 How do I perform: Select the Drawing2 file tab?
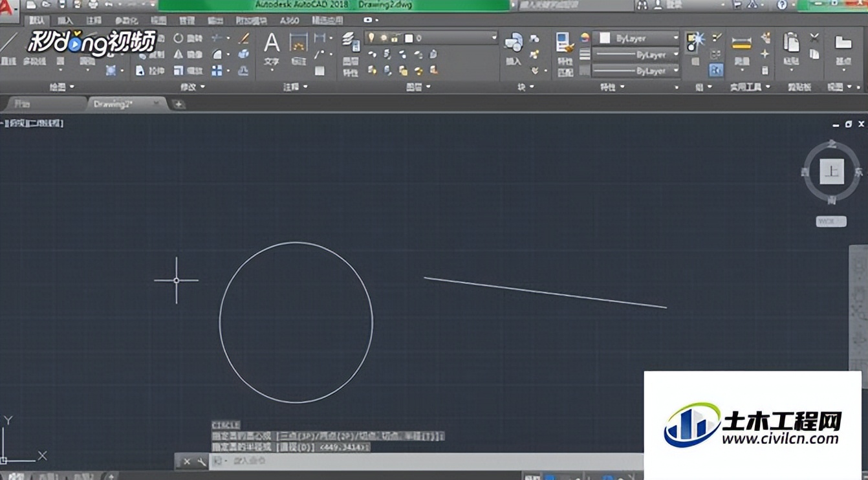(x=113, y=104)
